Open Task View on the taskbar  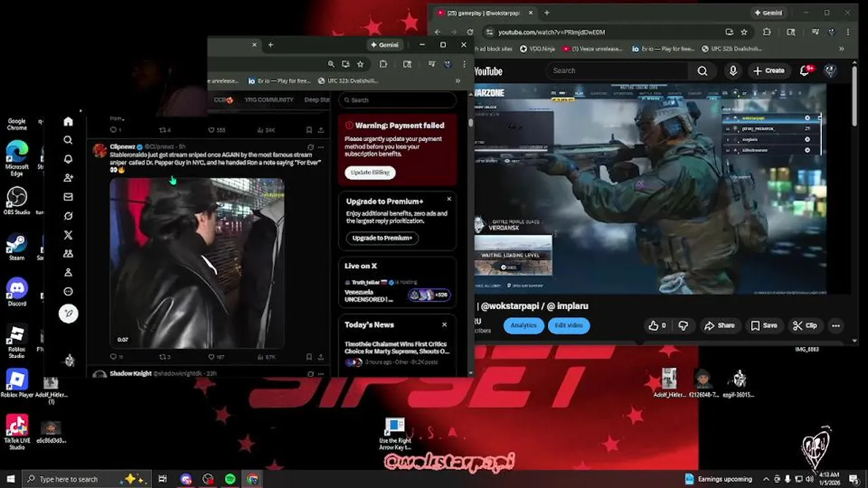click(163, 479)
